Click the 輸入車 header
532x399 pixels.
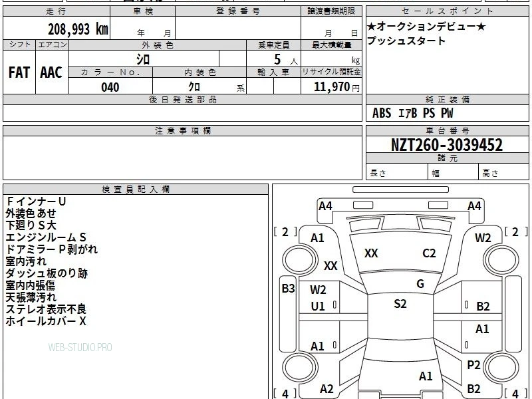pyautogui.click(x=273, y=72)
